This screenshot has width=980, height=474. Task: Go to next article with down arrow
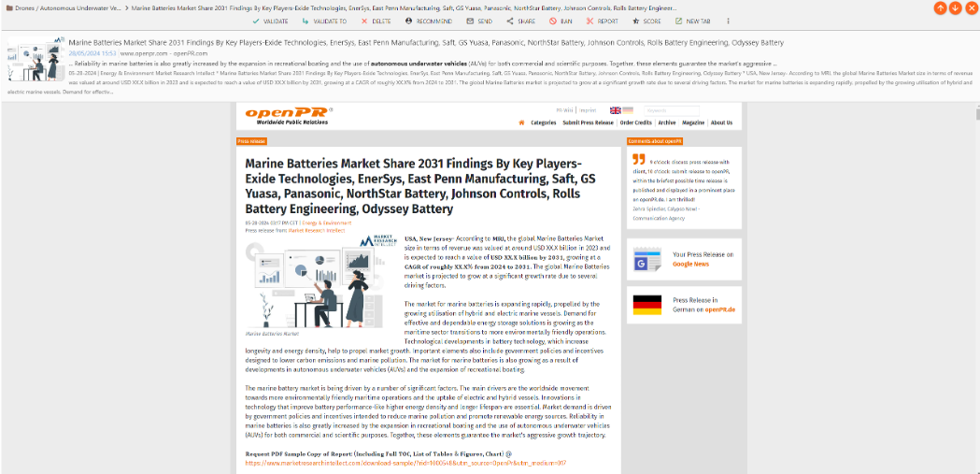955,7
